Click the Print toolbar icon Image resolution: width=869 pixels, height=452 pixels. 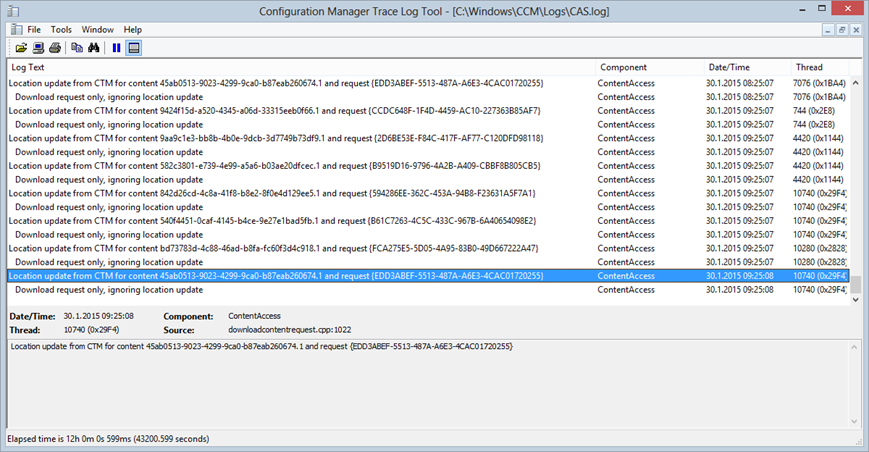(55, 48)
